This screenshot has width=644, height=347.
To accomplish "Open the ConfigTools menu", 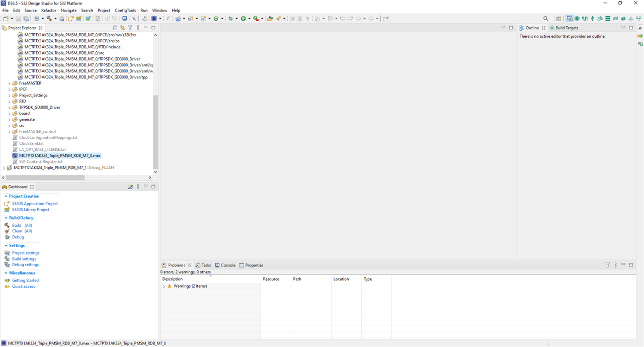I will point(125,10).
